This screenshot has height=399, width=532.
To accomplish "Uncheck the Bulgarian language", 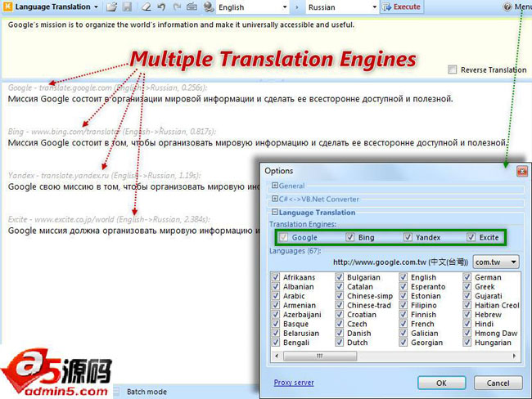I will [339, 277].
